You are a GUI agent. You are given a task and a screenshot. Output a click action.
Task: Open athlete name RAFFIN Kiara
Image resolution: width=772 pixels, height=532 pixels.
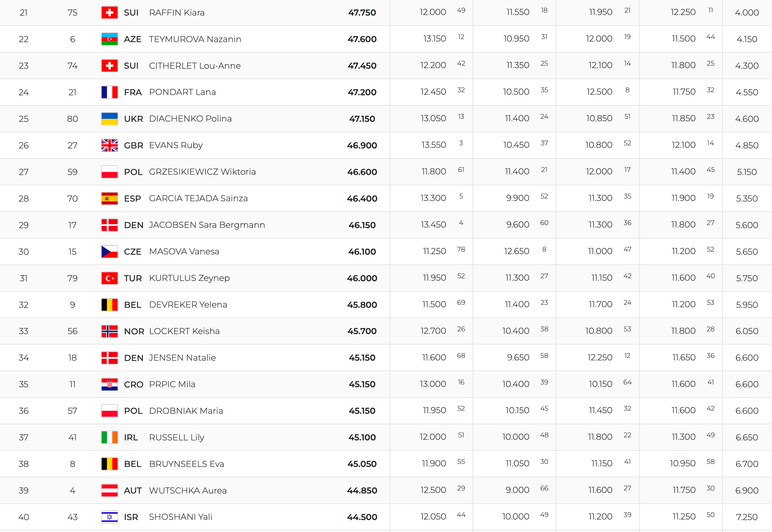tap(177, 13)
